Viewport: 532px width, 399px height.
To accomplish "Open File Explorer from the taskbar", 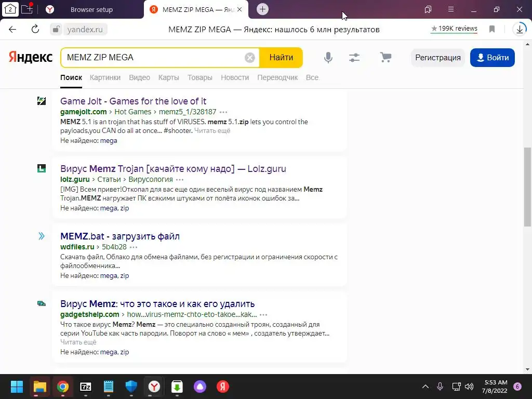I will click(x=39, y=387).
